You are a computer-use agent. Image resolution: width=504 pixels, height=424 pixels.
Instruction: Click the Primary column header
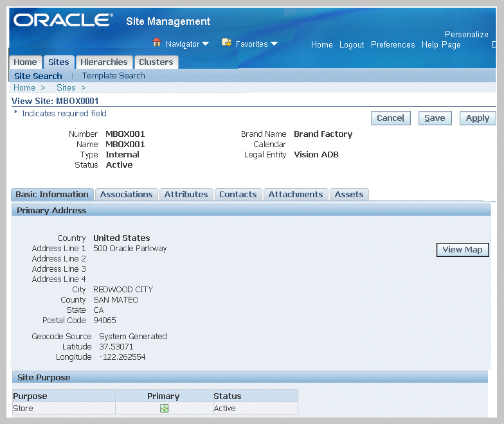click(x=163, y=396)
